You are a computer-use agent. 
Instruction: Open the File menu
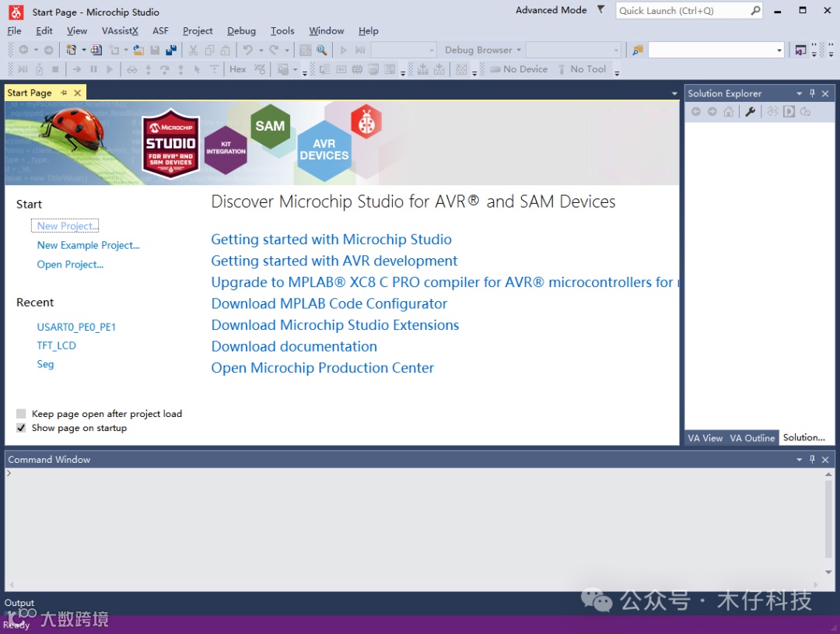pos(14,30)
